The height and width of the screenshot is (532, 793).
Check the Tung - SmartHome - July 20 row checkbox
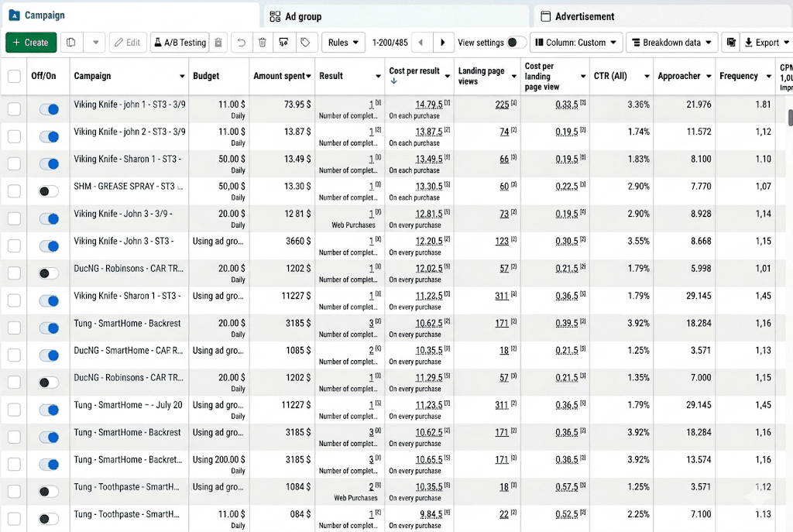14,410
